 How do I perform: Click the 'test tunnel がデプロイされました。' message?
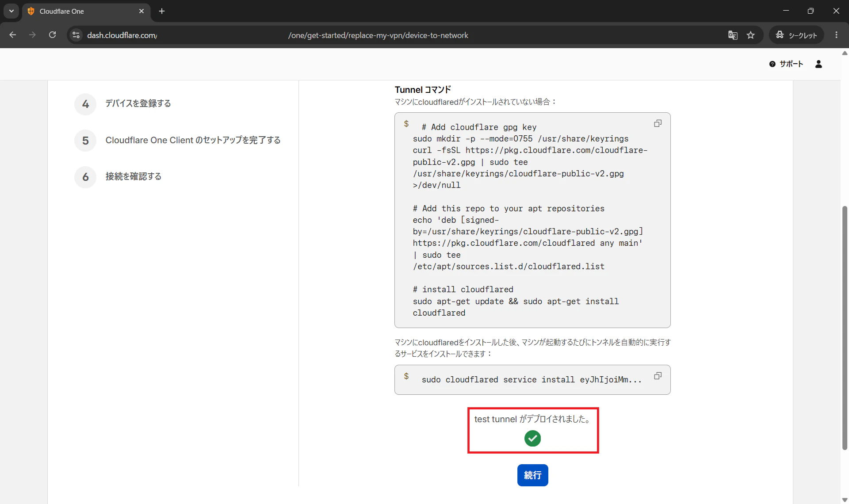pyautogui.click(x=533, y=419)
